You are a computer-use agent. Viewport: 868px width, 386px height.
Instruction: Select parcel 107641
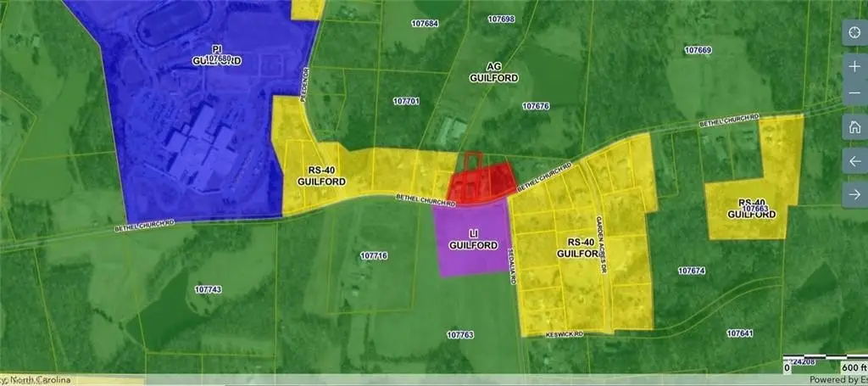coord(739,333)
